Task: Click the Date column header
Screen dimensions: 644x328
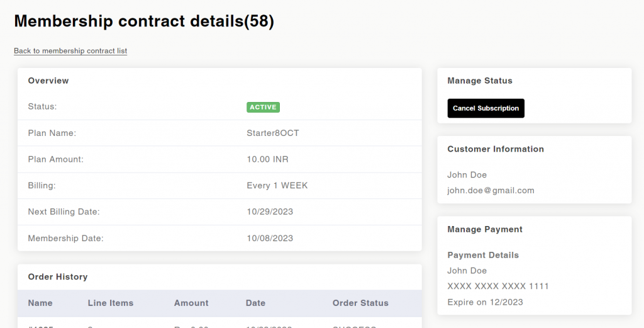Action: 255,303
